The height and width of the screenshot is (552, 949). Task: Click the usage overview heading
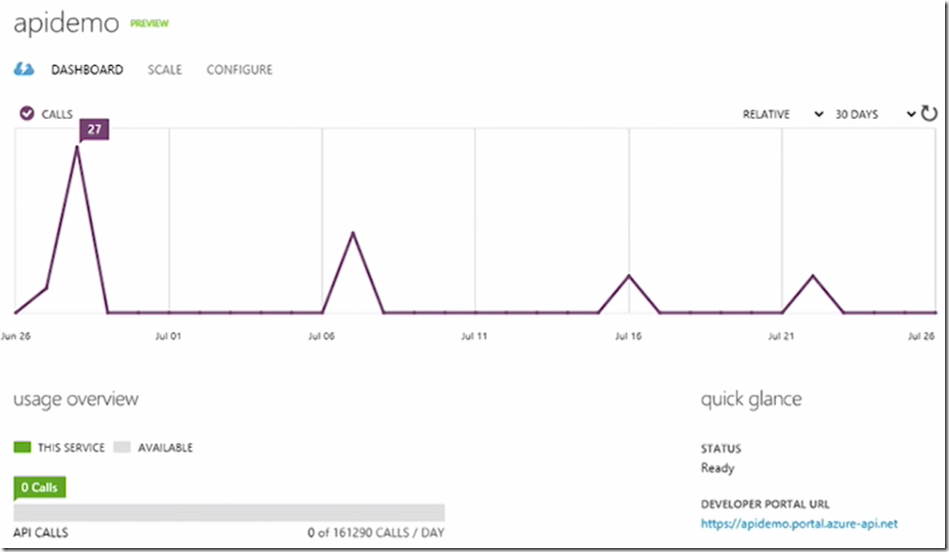click(x=76, y=399)
